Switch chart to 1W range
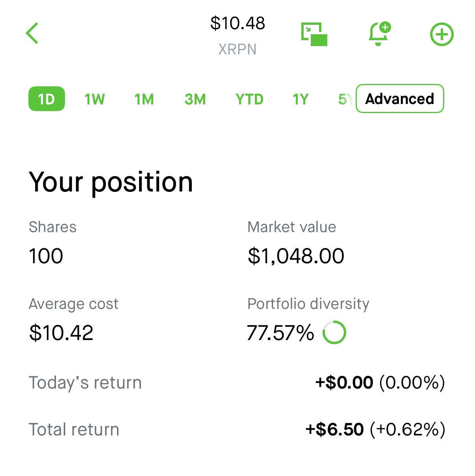Viewport: 475px width, 476px height. click(x=95, y=99)
